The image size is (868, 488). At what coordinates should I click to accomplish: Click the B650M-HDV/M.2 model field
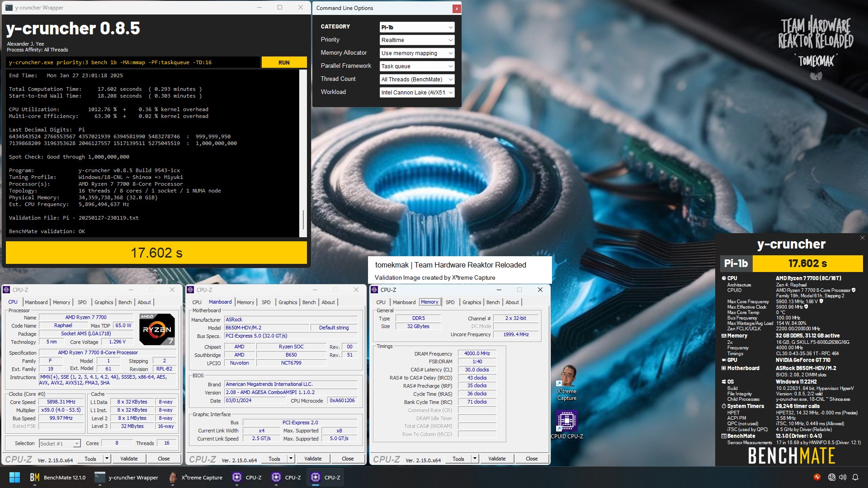pos(267,328)
